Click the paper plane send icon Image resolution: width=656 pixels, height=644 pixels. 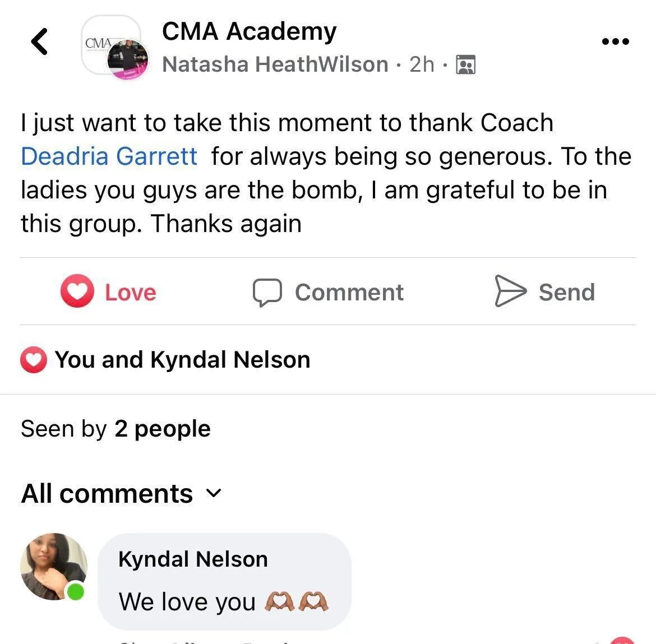point(510,291)
